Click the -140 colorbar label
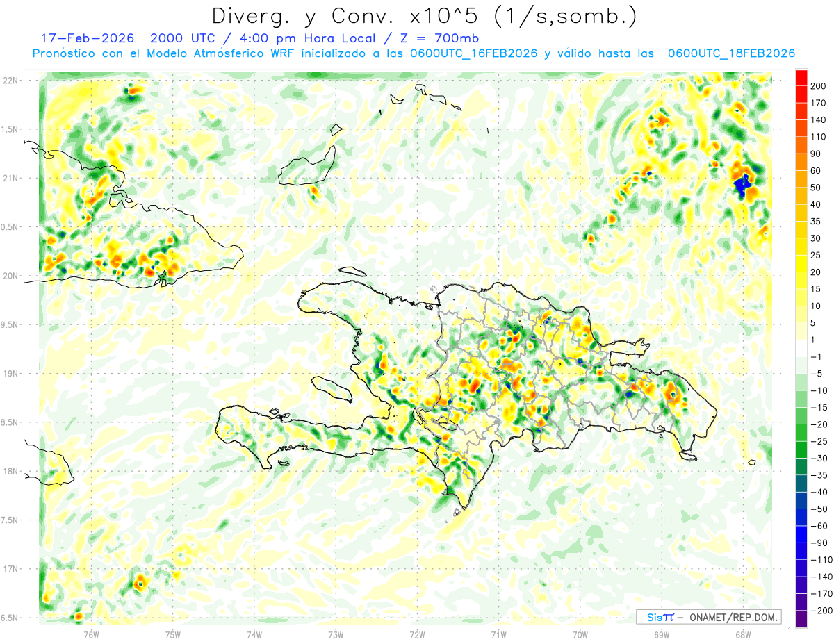The height and width of the screenshot is (644, 834). point(820,577)
